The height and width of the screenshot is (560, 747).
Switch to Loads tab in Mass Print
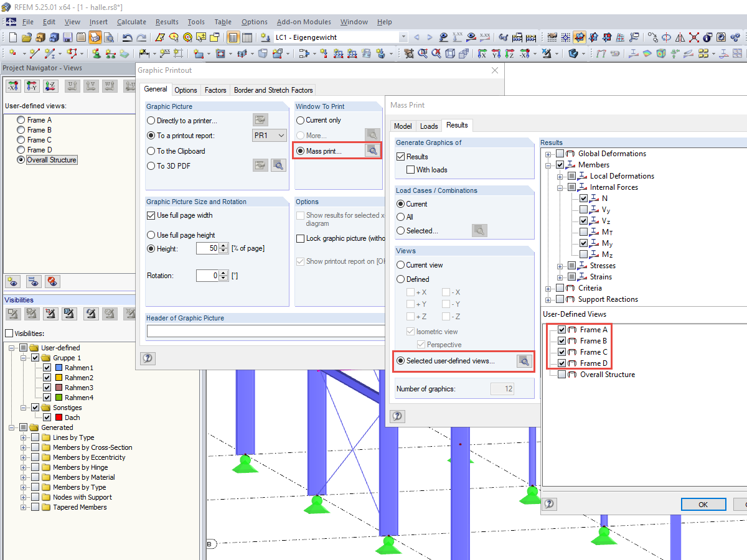click(429, 126)
